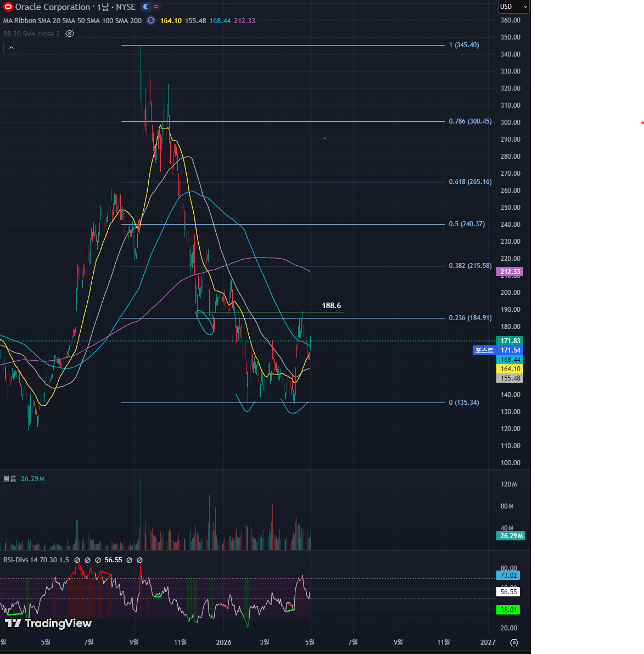Click the Fibonacci label 0 (135.34)
The width and height of the screenshot is (644, 654).
coord(464,402)
